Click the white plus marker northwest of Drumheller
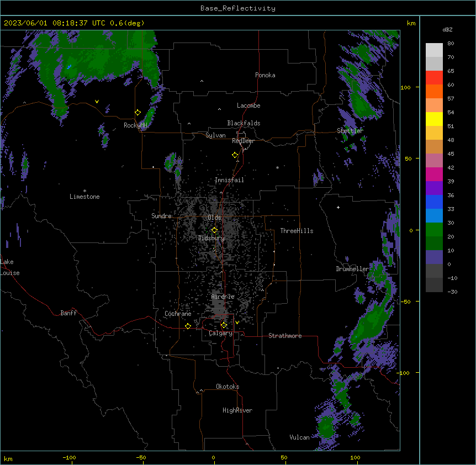The width and height of the screenshot is (476, 465). 338,207
